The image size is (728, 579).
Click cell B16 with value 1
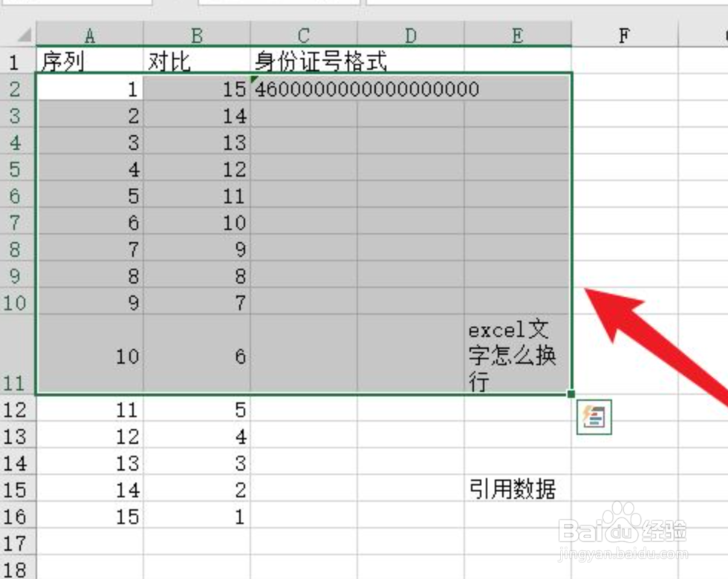[197, 515]
